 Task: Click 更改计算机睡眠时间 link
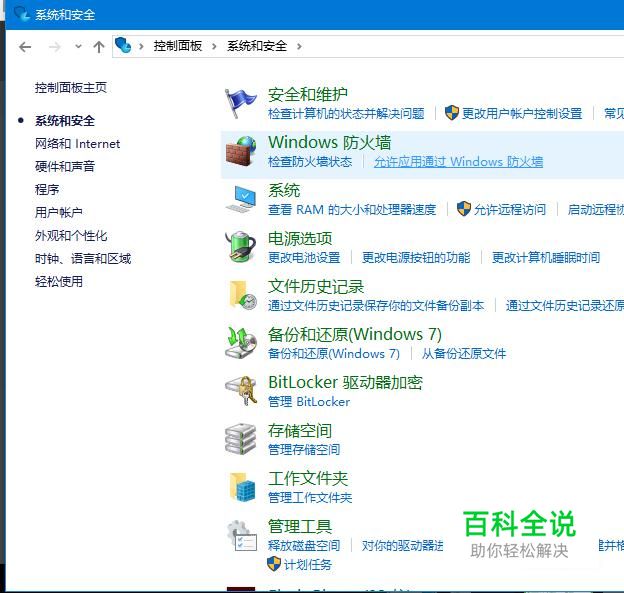(x=546, y=257)
